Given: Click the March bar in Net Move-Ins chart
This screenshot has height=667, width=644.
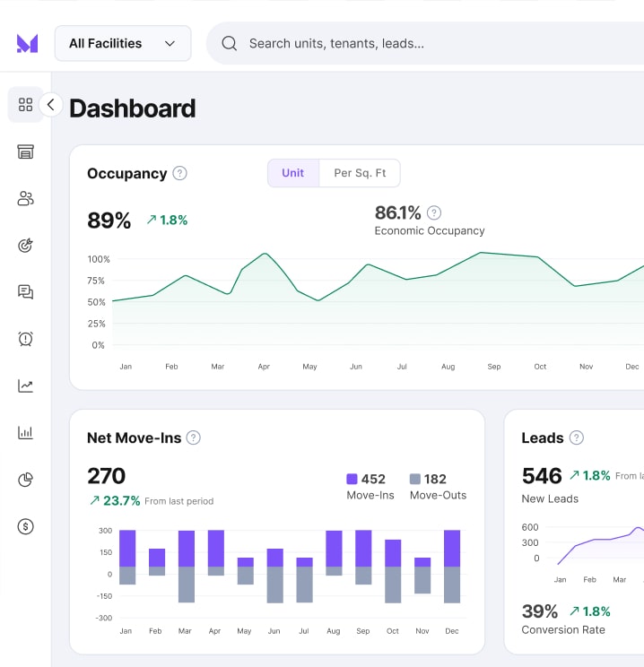Looking at the screenshot, I should (x=187, y=567).
